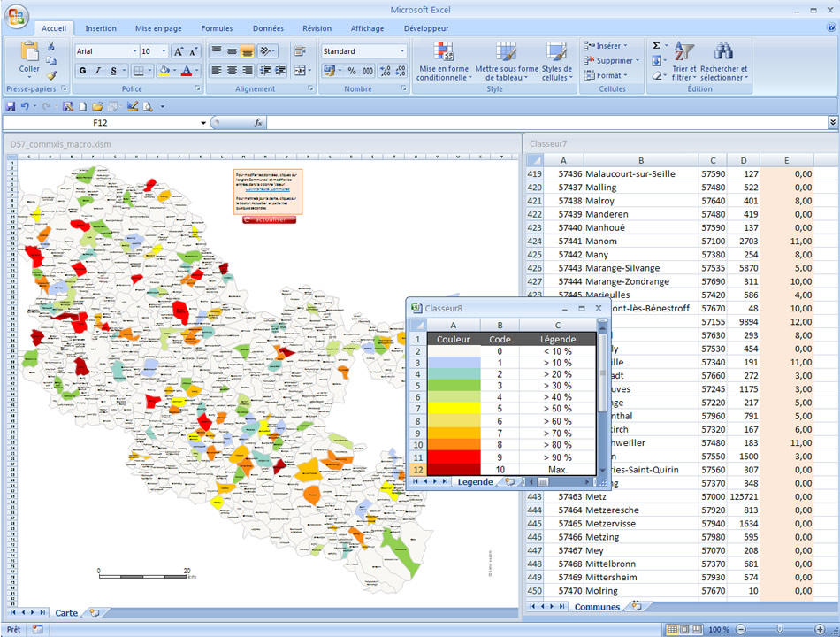Decrease font size with small A
This screenshot has height=637, width=840.
193,51
